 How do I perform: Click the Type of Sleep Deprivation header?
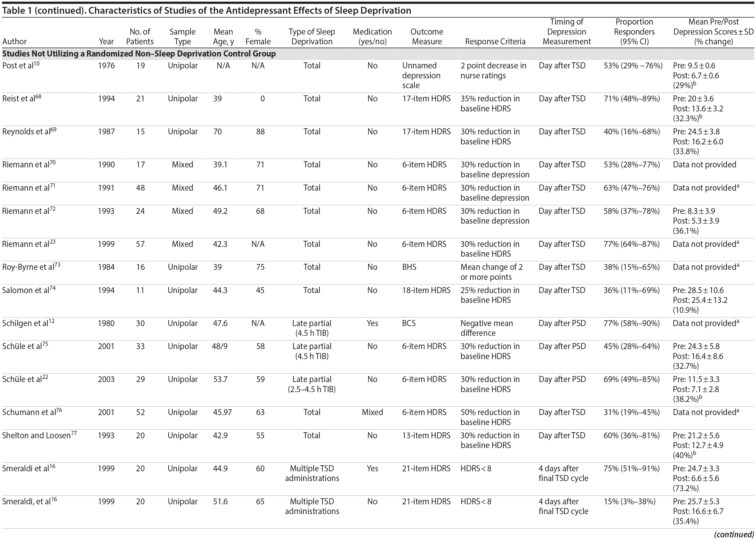[312, 37]
